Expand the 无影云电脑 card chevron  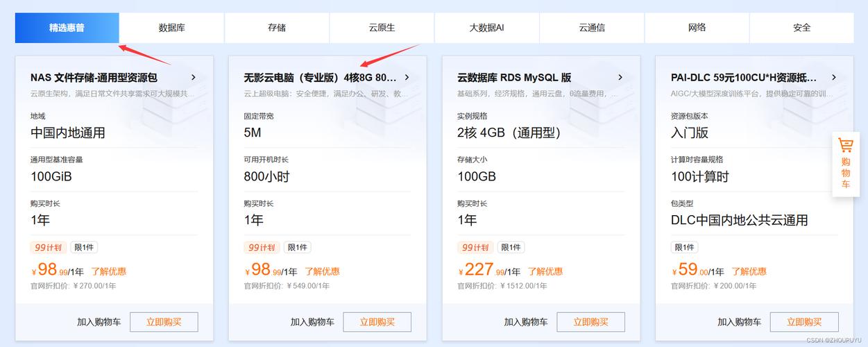[x=407, y=77]
